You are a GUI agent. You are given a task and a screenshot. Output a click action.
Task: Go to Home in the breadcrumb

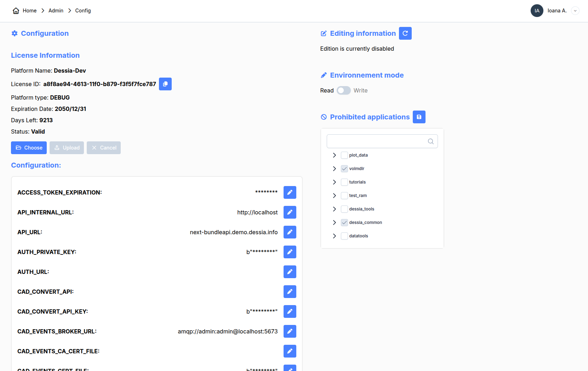click(29, 11)
